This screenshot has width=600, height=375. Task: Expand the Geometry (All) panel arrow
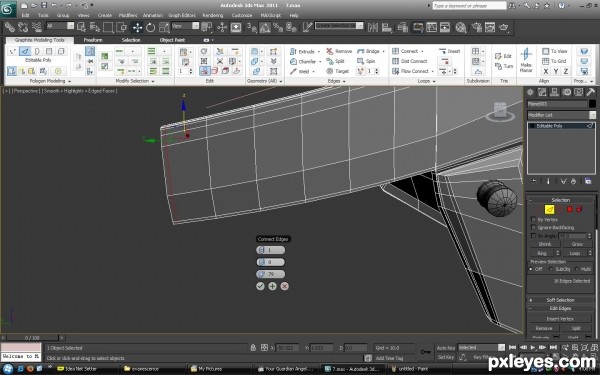281,82
